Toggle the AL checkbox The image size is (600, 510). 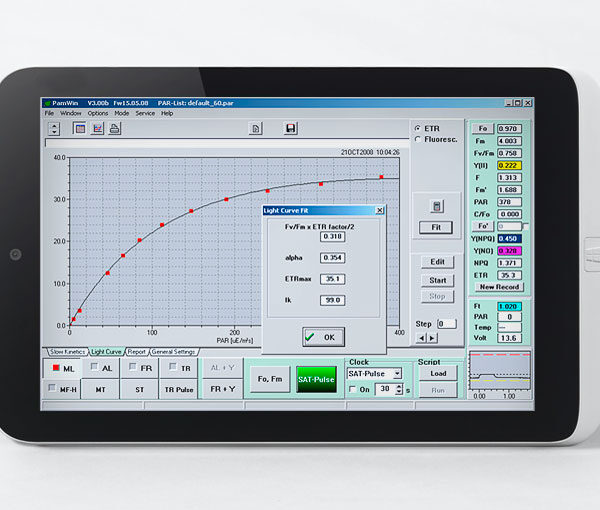coord(94,367)
